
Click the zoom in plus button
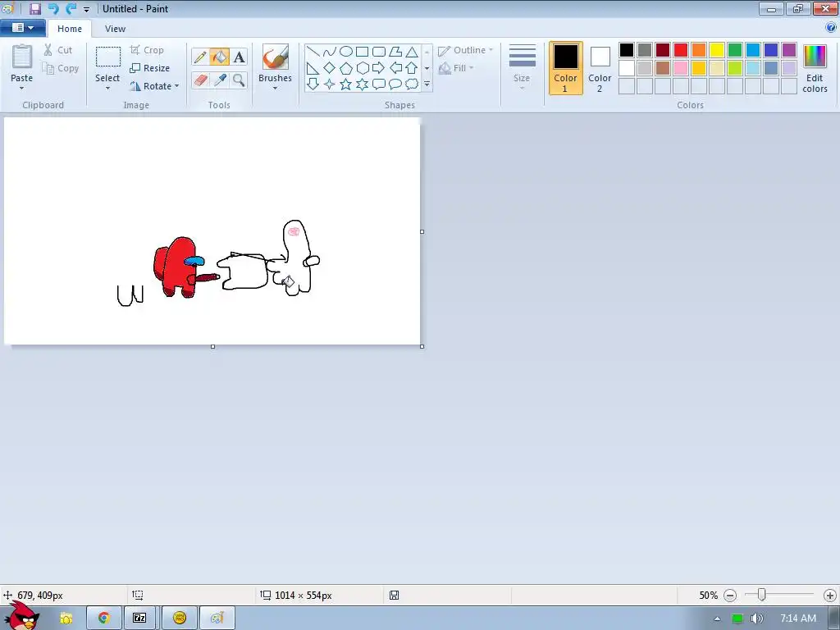point(830,596)
